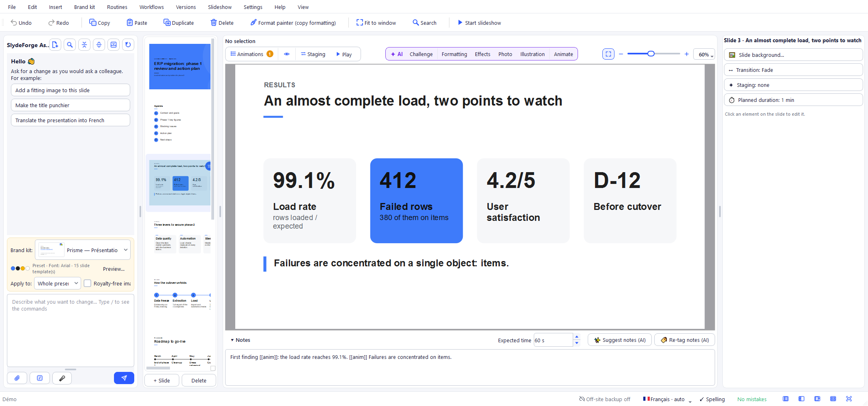Collapse the Notes section triangle
The image size is (868, 406).
click(x=232, y=340)
